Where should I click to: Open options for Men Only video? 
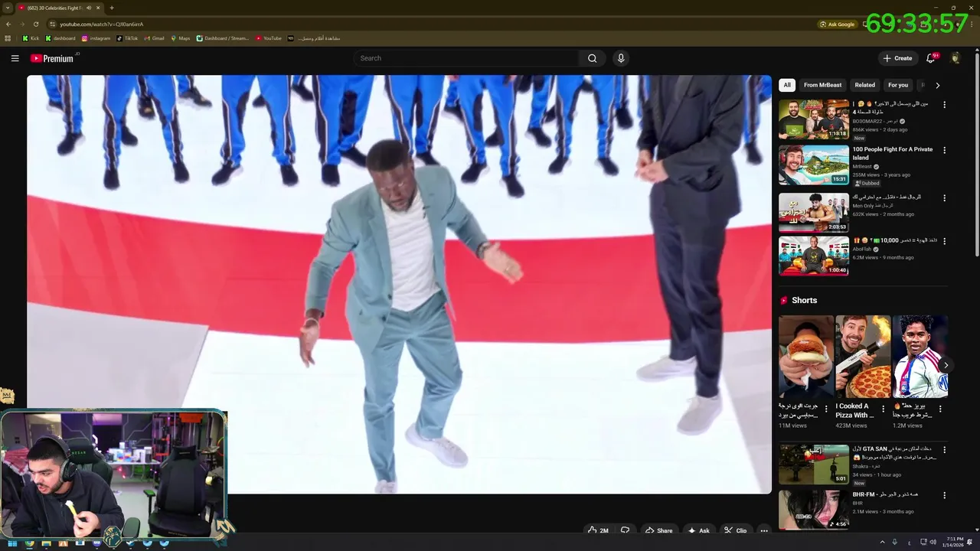tap(944, 197)
